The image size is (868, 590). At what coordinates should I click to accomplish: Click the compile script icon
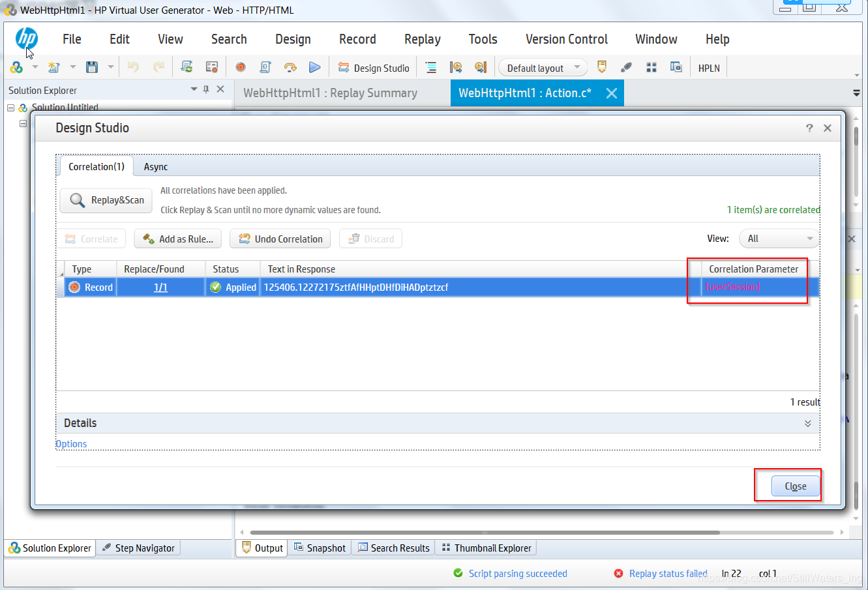coord(265,67)
